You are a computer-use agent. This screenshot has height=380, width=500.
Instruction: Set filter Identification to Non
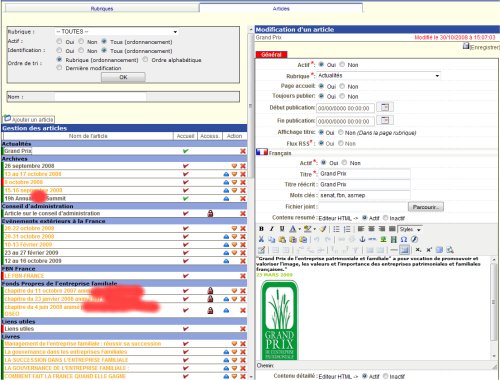tap(81, 50)
